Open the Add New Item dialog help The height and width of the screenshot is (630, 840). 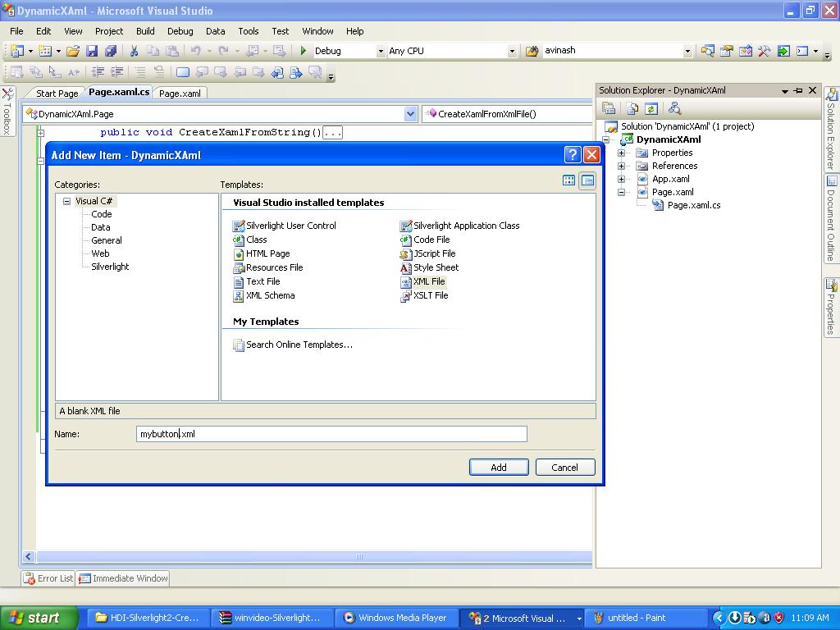tap(573, 155)
